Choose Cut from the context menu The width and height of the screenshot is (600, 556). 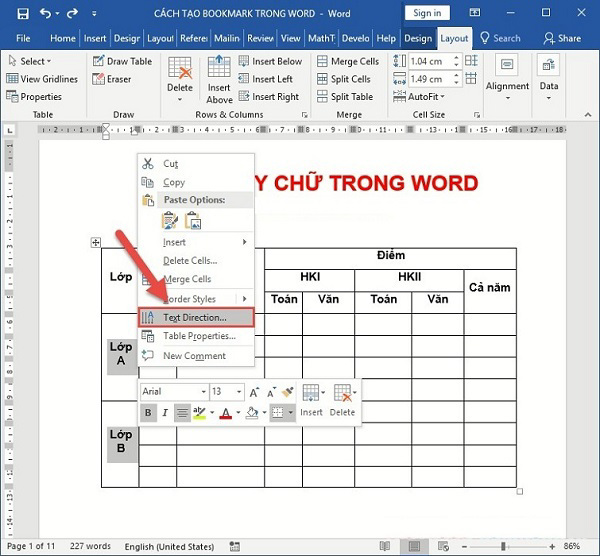pyautogui.click(x=196, y=163)
